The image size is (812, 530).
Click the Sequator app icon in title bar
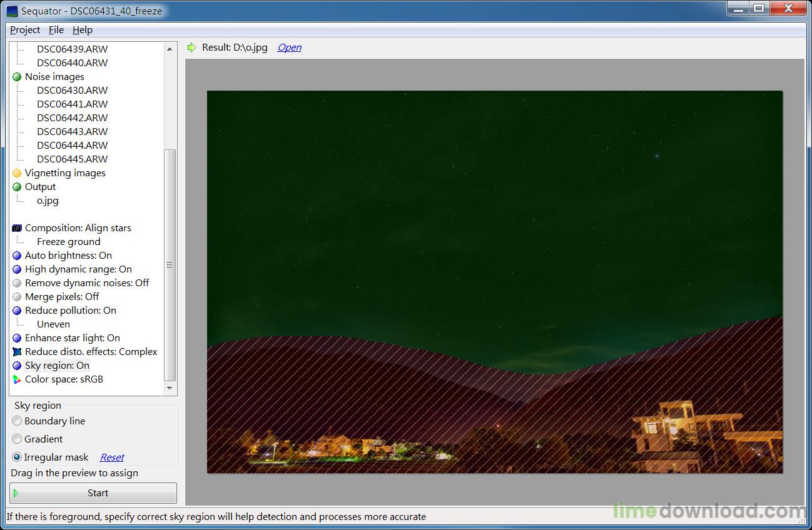12,11
